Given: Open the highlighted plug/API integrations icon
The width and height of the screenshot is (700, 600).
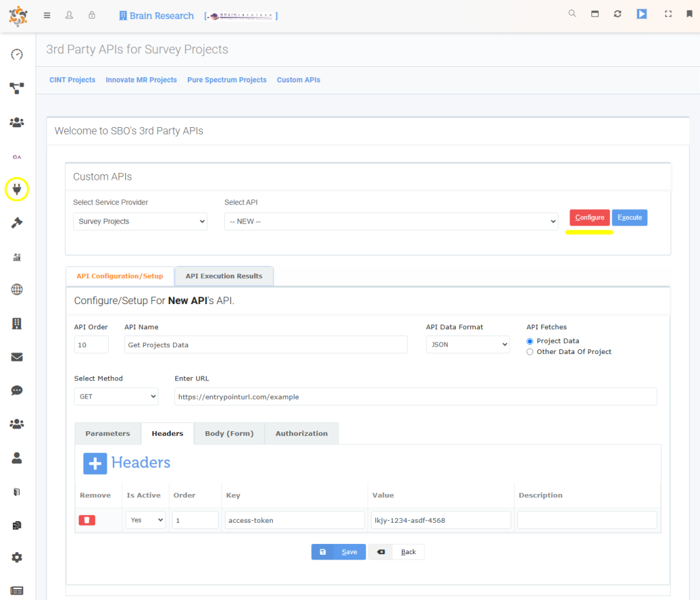Looking at the screenshot, I should tap(16, 189).
